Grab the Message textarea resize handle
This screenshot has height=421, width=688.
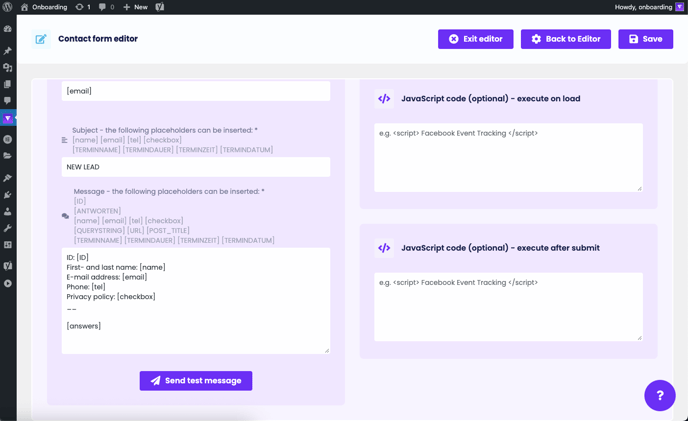(x=327, y=350)
